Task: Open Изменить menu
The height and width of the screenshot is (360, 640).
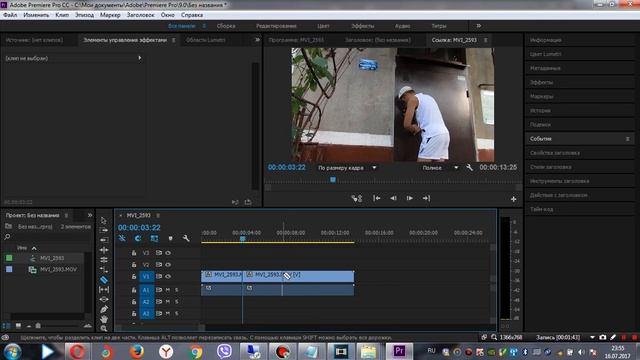Action: (36, 15)
